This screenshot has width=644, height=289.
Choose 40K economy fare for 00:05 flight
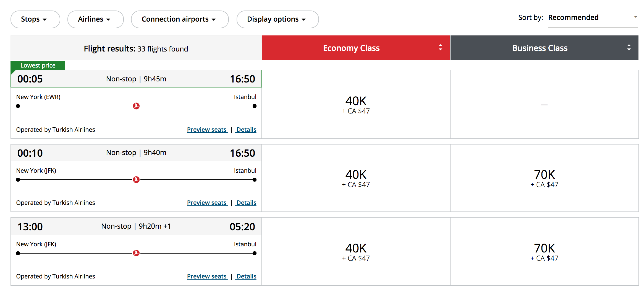(356, 105)
